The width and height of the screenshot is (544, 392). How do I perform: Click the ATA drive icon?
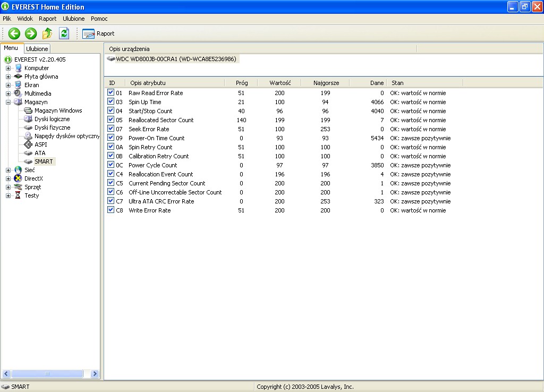pyautogui.click(x=28, y=153)
